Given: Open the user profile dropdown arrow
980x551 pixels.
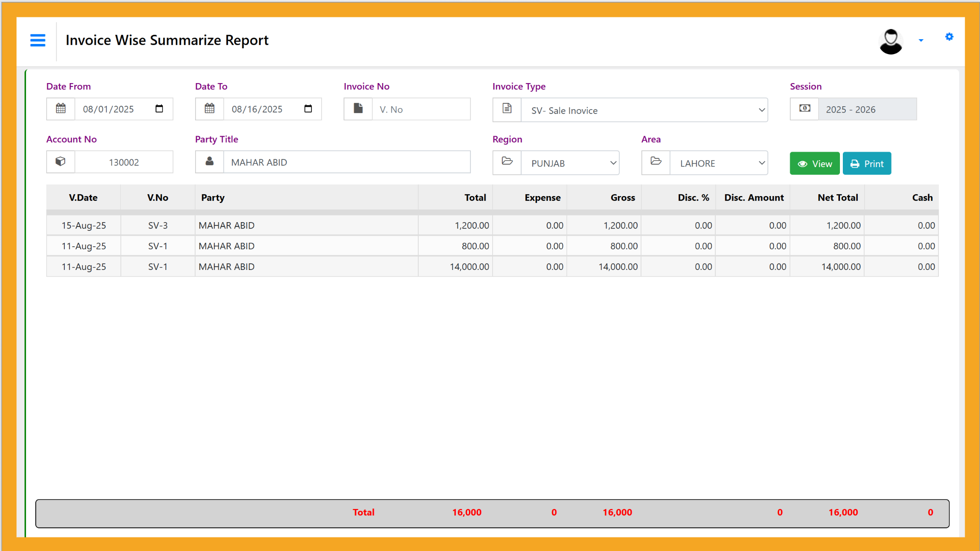Looking at the screenshot, I should tap(921, 41).
